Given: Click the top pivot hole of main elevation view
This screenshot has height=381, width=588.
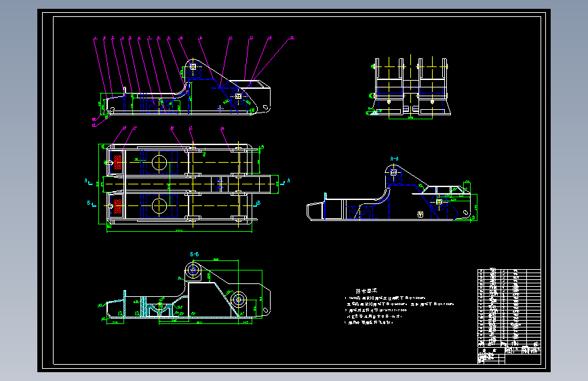Looking at the screenshot, I should [x=193, y=66].
